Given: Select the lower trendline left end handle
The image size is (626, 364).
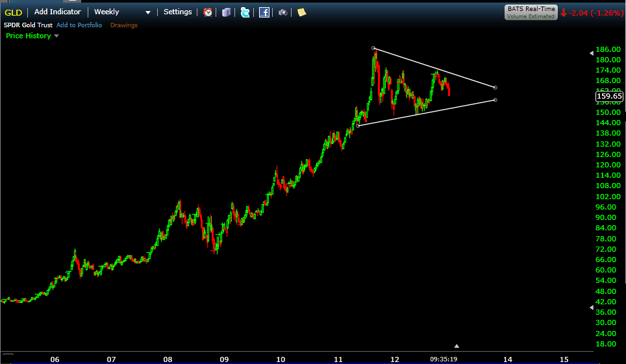Looking at the screenshot, I should tap(358, 126).
